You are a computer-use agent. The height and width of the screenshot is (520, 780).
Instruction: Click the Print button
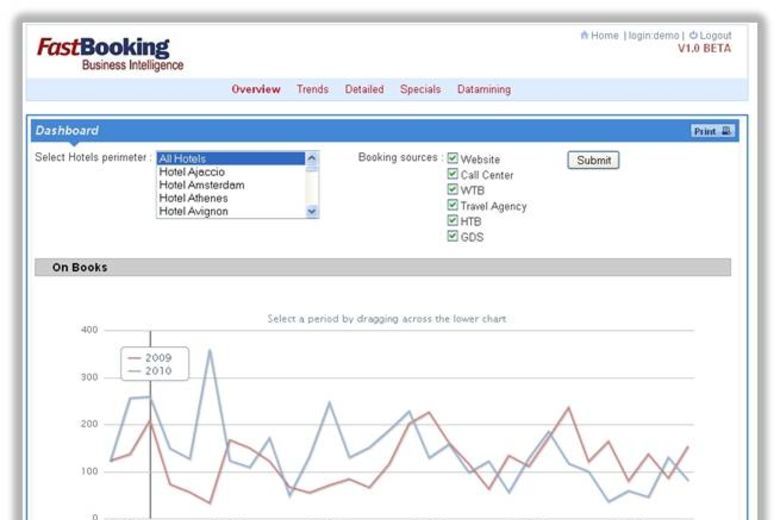pyautogui.click(x=713, y=131)
